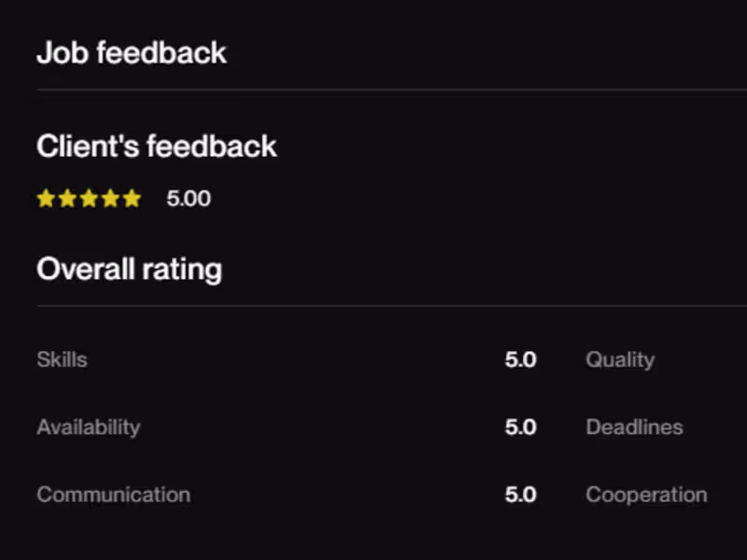The height and width of the screenshot is (560, 747).
Task: Select the fourth yellow rating star
Action: 110,199
